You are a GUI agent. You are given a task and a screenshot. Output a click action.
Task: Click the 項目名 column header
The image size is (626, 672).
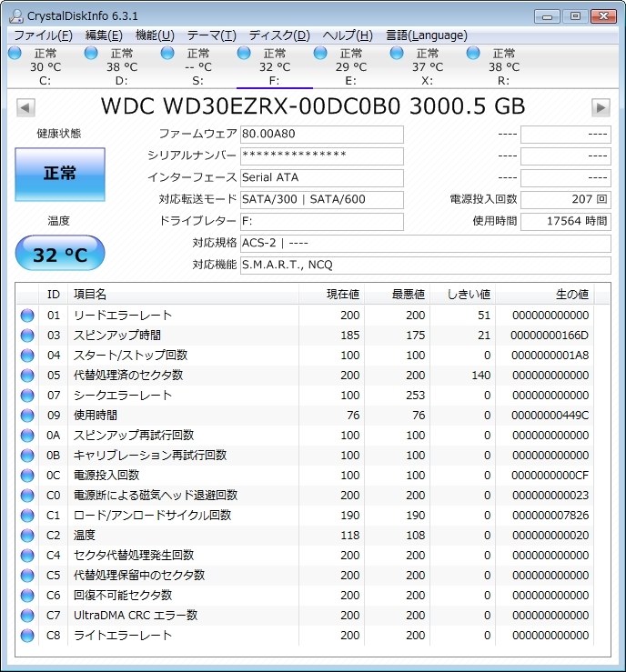point(183,295)
